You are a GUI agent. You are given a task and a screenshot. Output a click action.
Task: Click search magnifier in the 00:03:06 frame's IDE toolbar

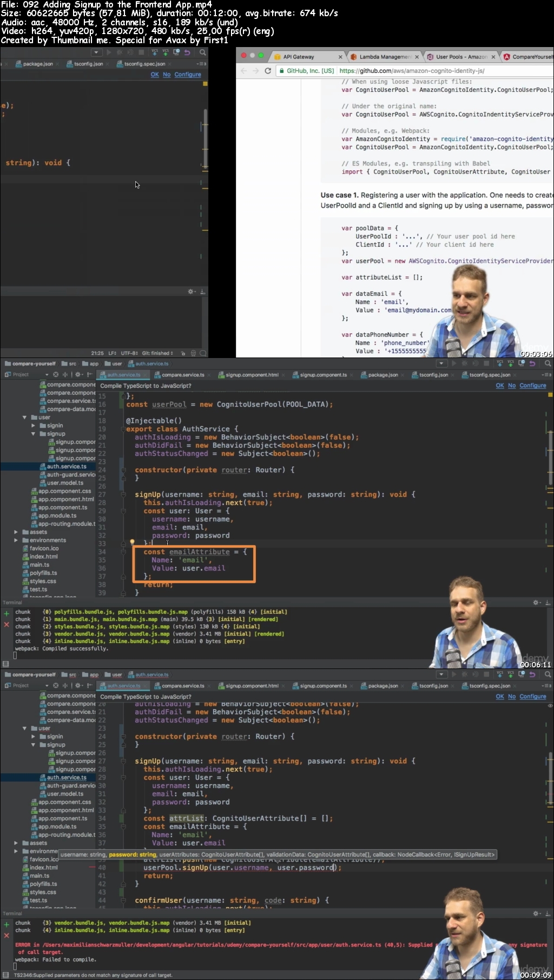pyautogui.click(x=202, y=52)
